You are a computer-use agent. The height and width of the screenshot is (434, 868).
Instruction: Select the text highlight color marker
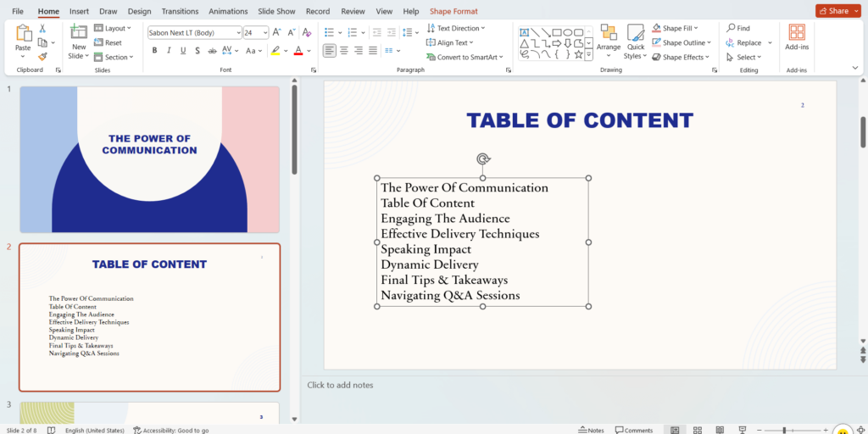pyautogui.click(x=275, y=51)
